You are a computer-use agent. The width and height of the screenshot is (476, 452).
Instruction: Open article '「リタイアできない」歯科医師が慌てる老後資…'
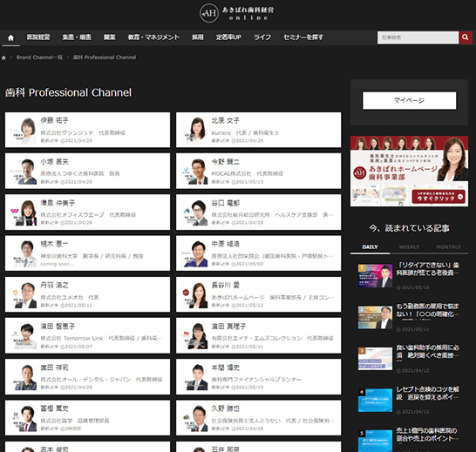[428, 269]
